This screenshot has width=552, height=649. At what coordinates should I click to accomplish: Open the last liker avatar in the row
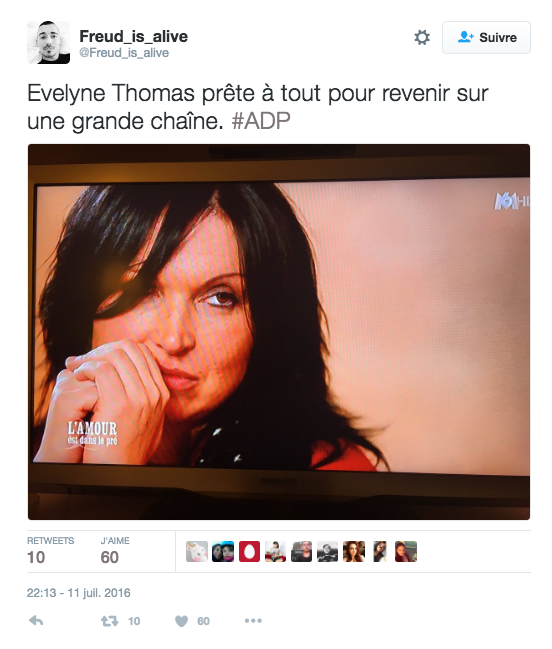[406, 551]
